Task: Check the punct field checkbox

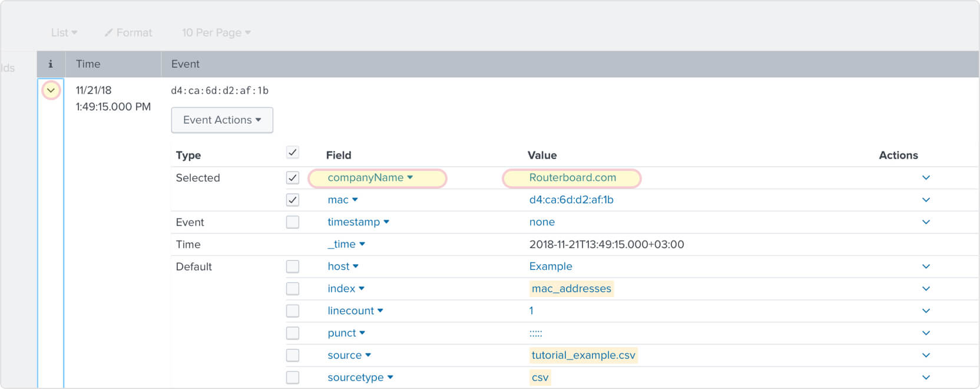Action: (x=293, y=333)
